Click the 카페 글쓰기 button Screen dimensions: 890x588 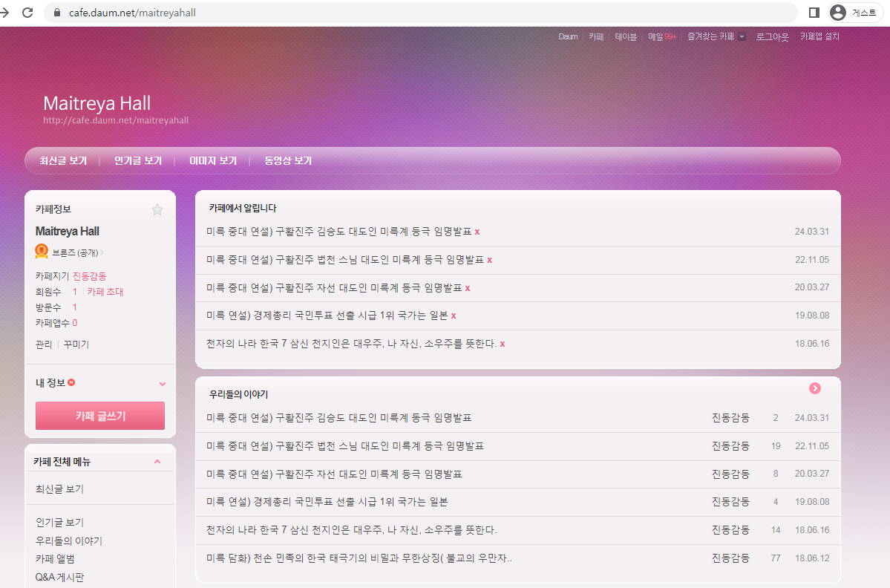100,416
